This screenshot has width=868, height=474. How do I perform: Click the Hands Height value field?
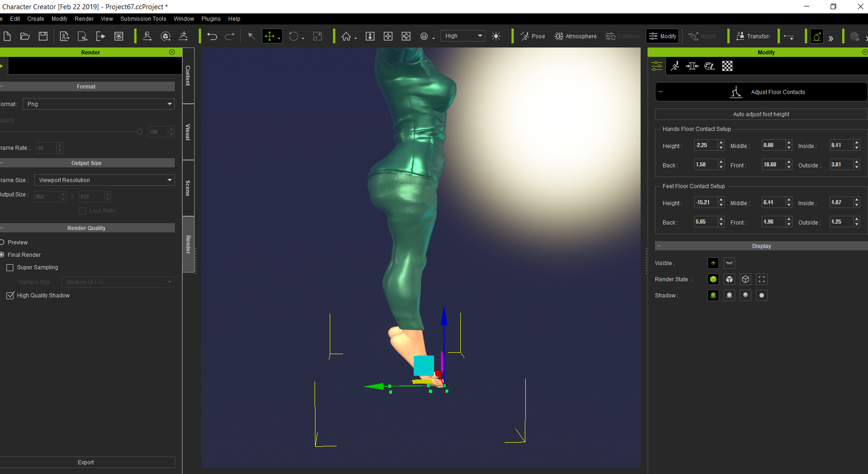pos(706,145)
